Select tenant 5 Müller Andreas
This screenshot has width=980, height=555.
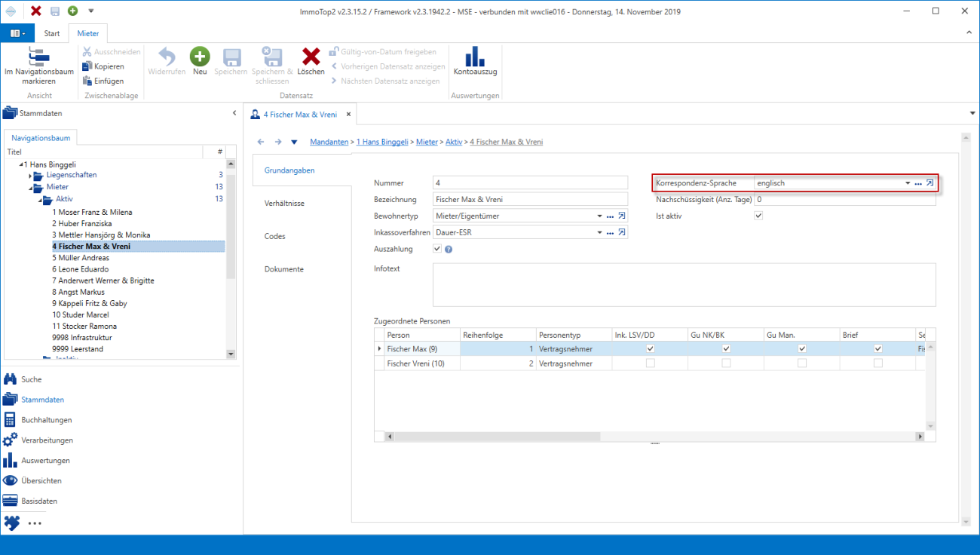[x=81, y=258]
